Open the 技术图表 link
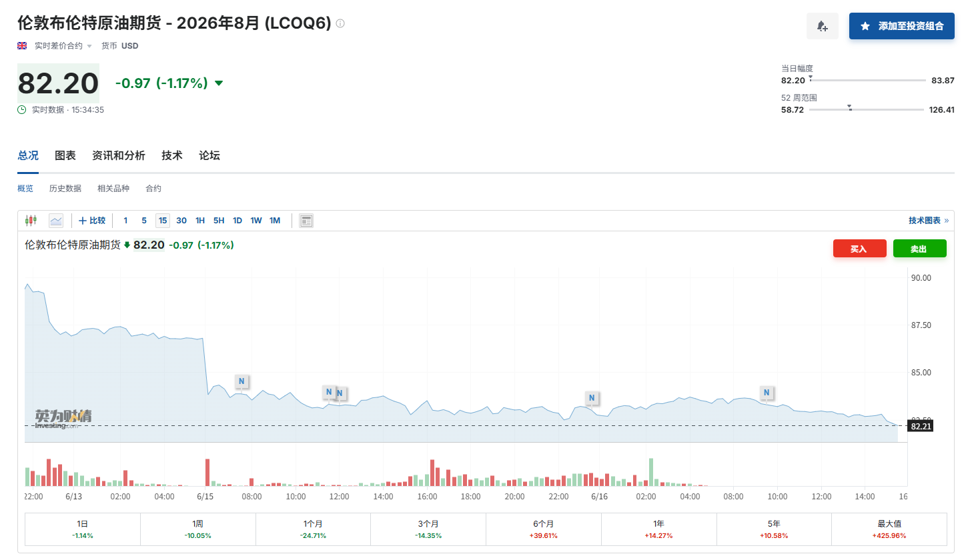Viewport: 972px width, 560px height. click(x=928, y=221)
